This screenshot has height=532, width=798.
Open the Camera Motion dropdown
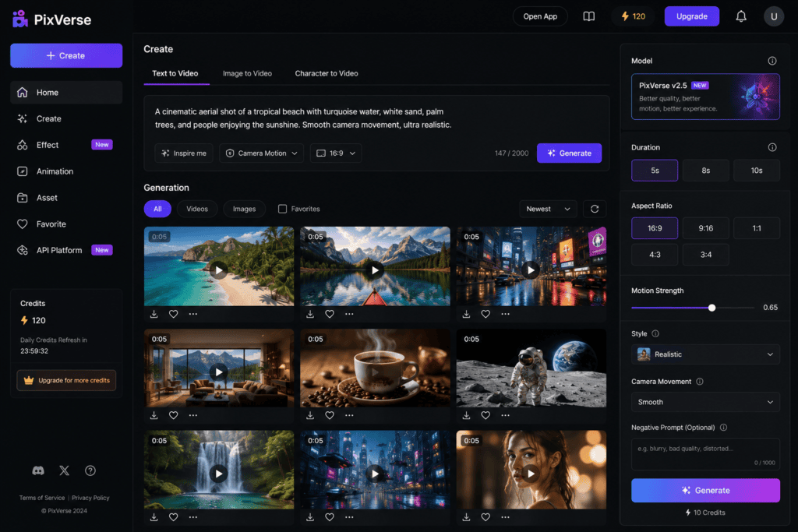pos(262,153)
